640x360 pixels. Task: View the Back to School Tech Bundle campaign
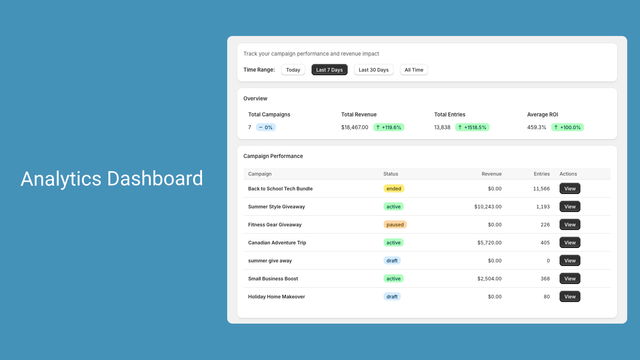(570, 189)
